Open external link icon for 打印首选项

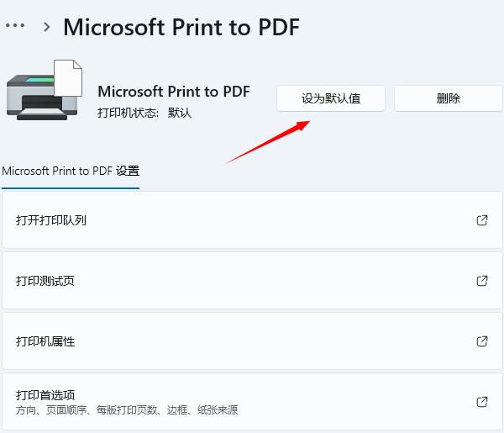(x=482, y=402)
